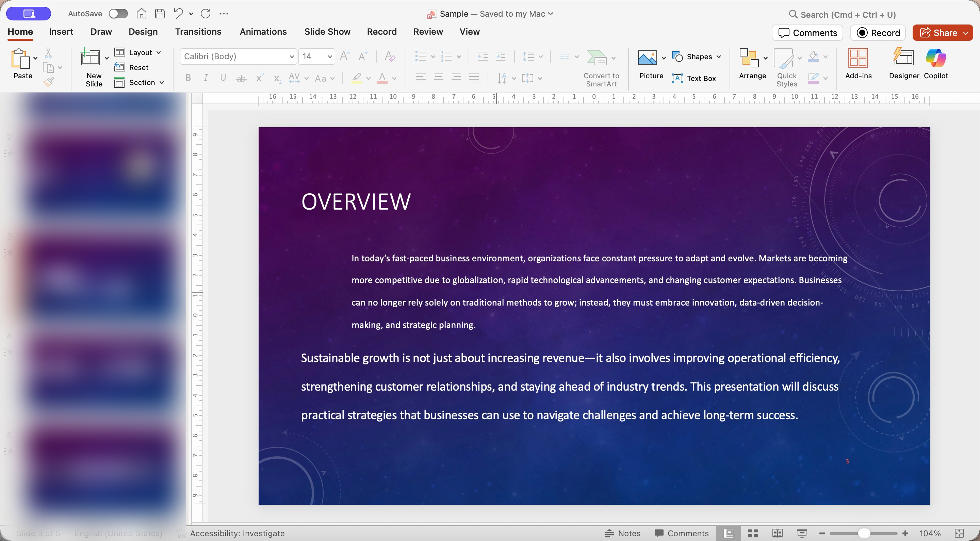Switch to the Transitions tab

(198, 32)
